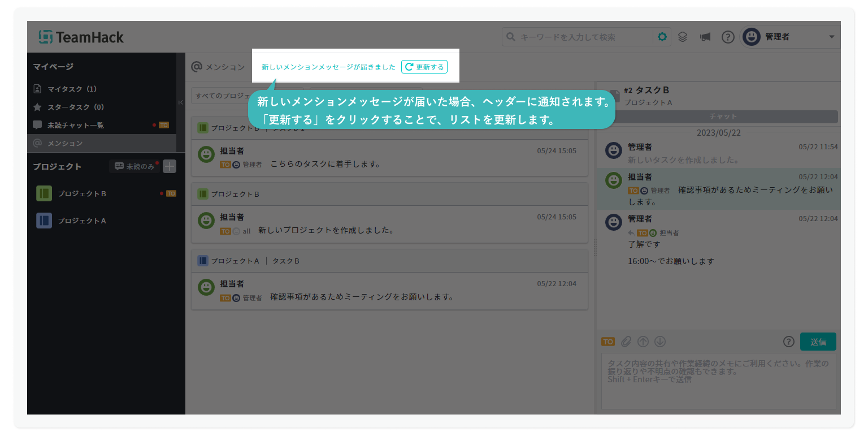
Task: Collapse the sidebar using the arrow handle
Action: pyautogui.click(x=181, y=102)
